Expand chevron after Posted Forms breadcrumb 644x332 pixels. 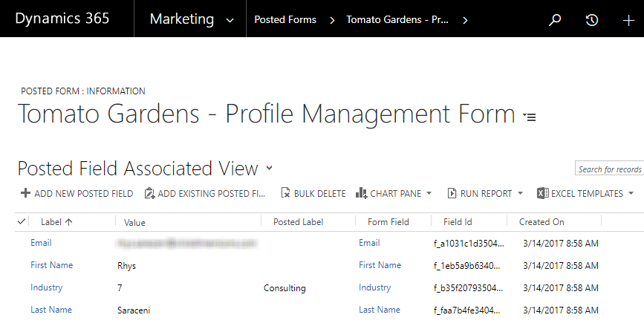[x=332, y=20]
